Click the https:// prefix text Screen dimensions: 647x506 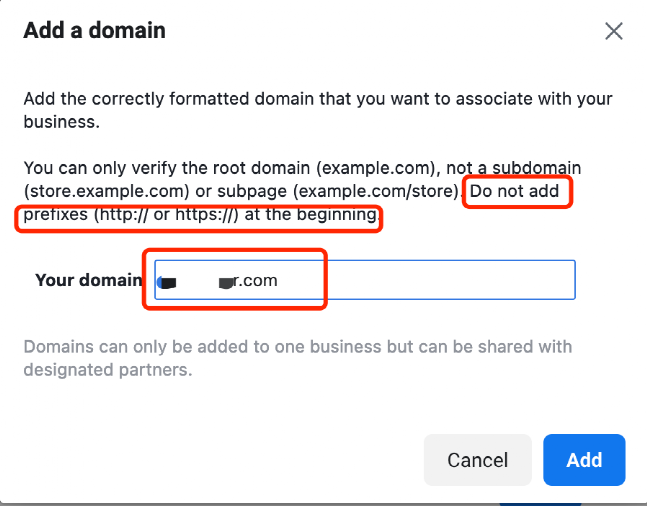(205, 214)
